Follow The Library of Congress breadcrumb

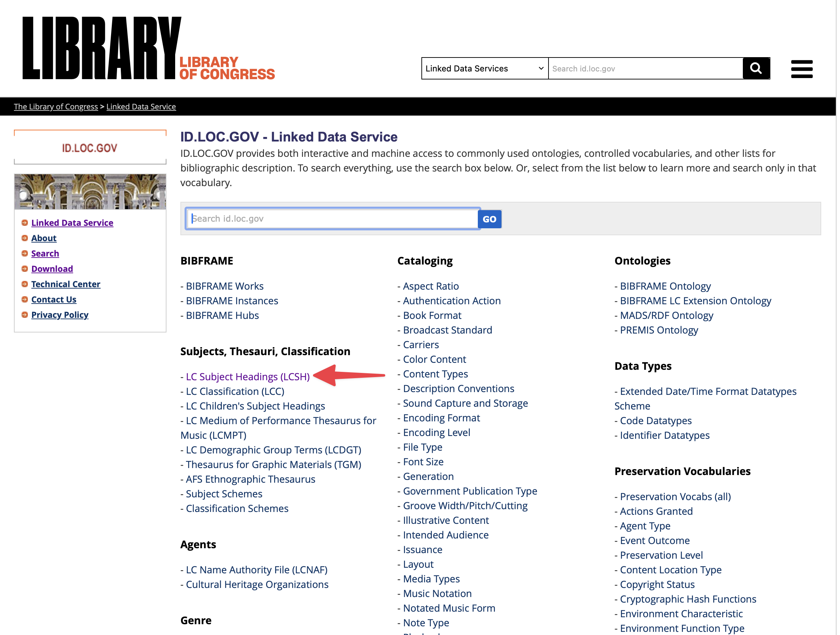pos(56,106)
